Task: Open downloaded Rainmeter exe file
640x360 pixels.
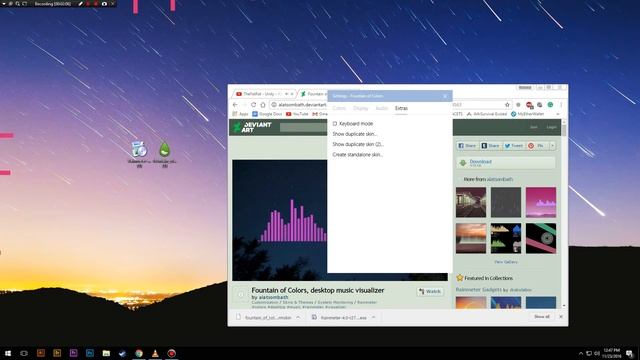Action: pyautogui.click(x=340, y=318)
